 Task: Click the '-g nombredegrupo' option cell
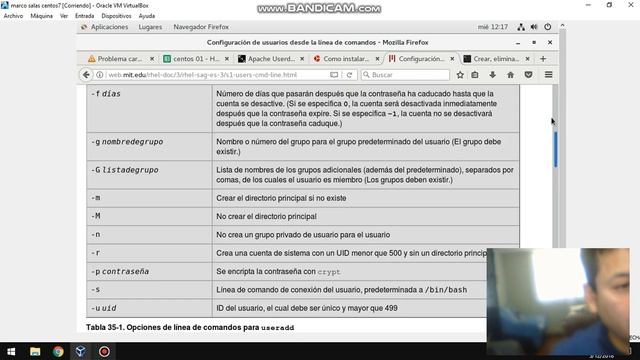[x=149, y=147]
